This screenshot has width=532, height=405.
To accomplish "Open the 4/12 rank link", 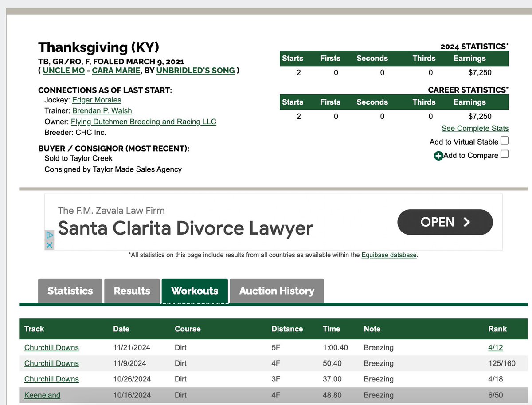I will [496, 347].
